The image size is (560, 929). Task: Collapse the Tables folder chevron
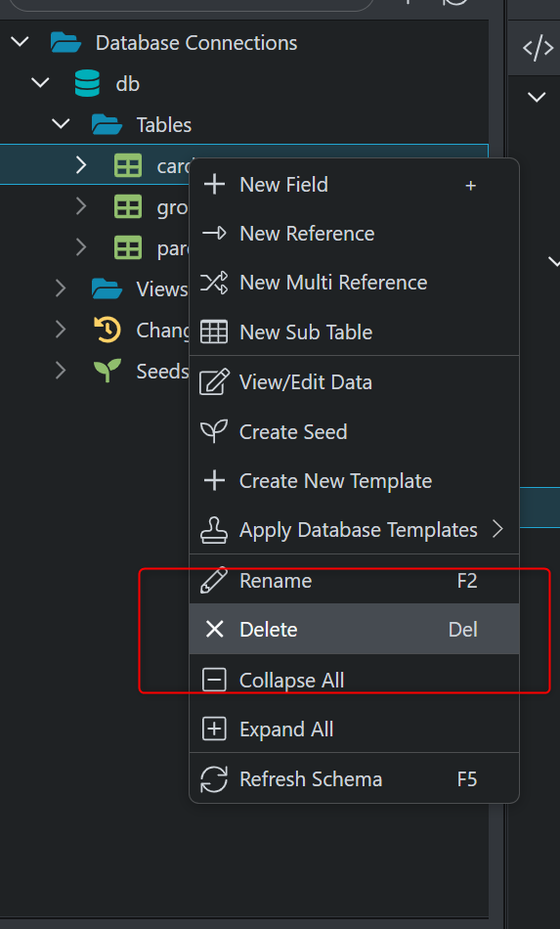point(61,124)
